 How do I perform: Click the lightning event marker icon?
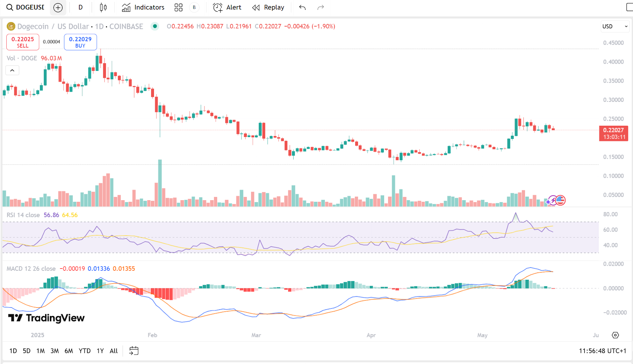[553, 201]
